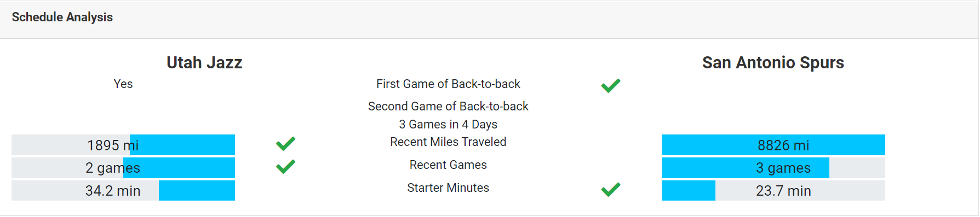Click the Spurs First Game of Back-to-back checkmark

pyautogui.click(x=611, y=86)
